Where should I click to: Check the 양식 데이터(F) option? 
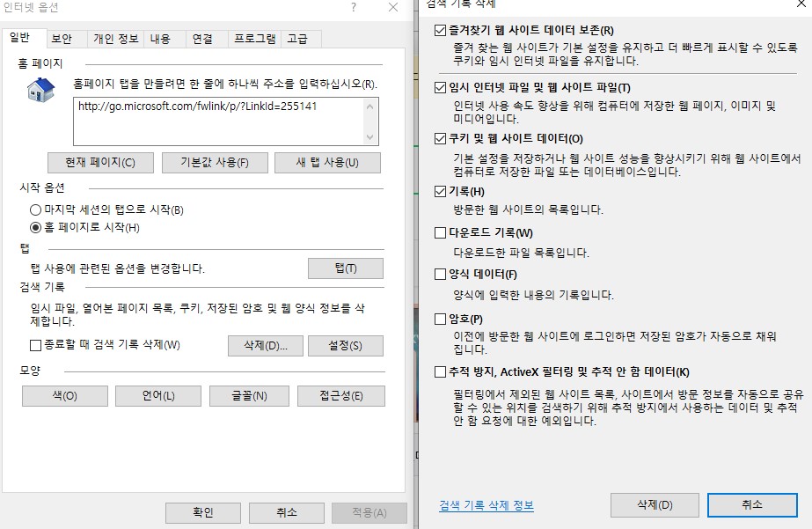click(x=440, y=274)
